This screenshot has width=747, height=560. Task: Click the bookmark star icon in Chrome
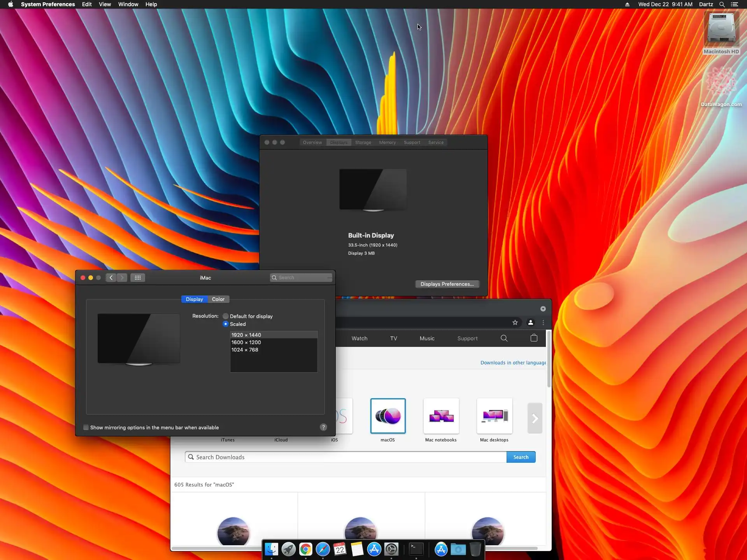pyautogui.click(x=515, y=322)
